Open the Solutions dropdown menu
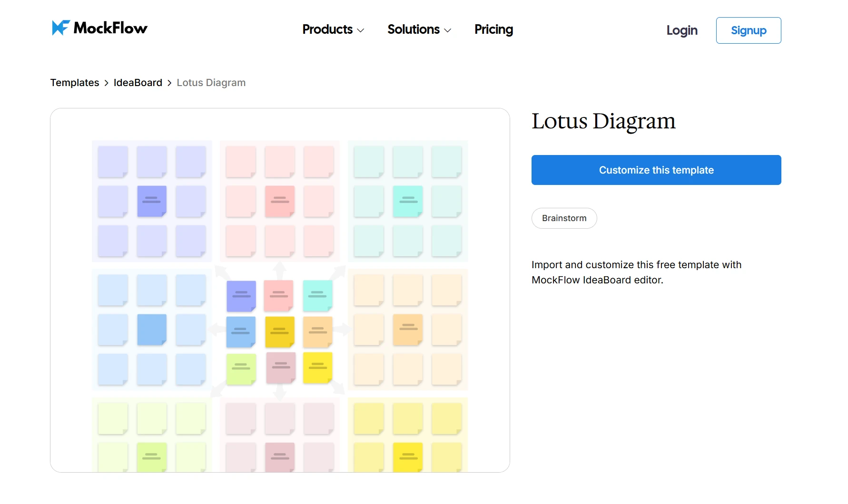 click(x=414, y=29)
